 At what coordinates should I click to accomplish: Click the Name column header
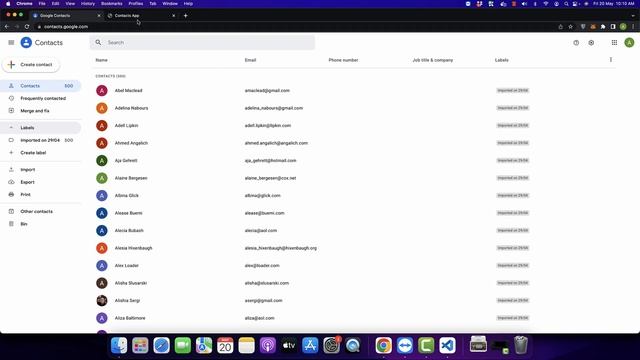[x=102, y=60]
